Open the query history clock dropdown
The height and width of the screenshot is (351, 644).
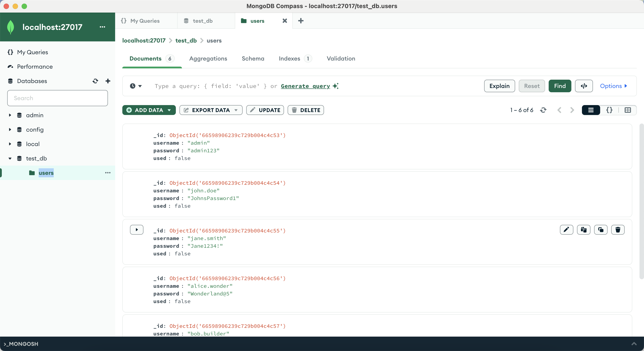(x=136, y=86)
